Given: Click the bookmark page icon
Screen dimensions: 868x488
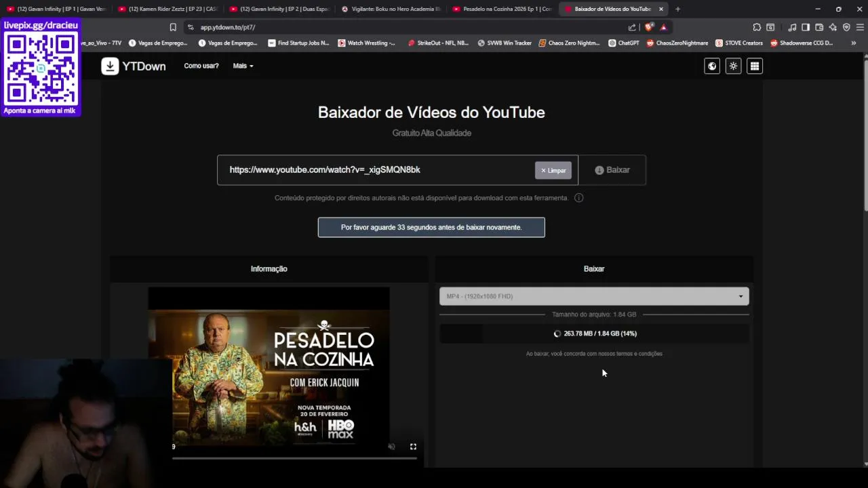Looking at the screenshot, I should pos(173,27).
